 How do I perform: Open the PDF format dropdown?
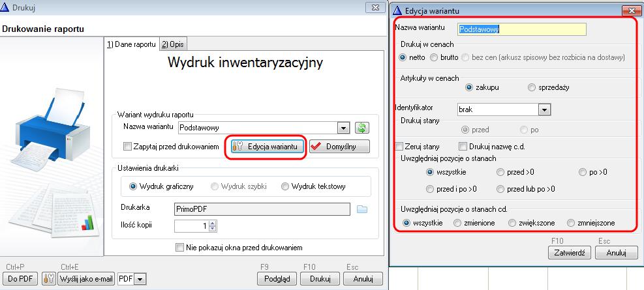tap(140, 279)
